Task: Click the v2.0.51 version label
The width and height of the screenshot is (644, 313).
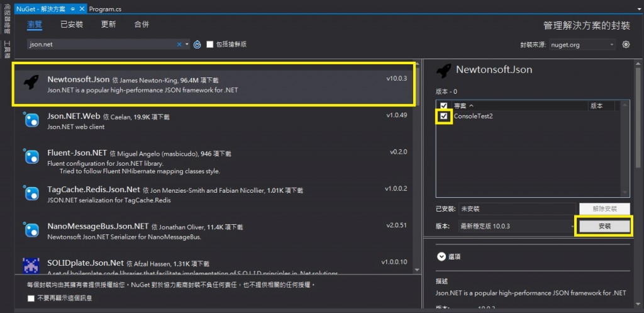Action: point(396,225)
